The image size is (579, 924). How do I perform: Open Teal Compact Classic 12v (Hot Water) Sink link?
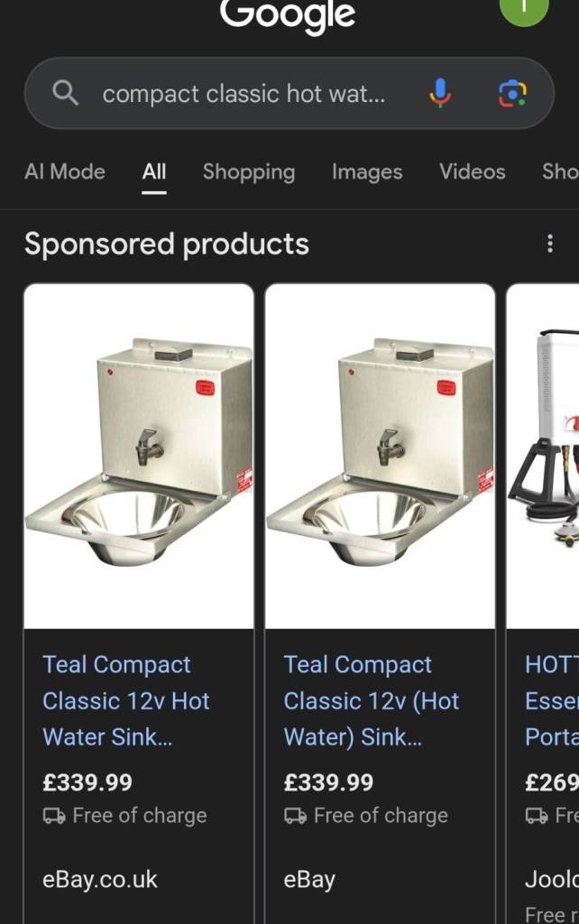(371, 700)
